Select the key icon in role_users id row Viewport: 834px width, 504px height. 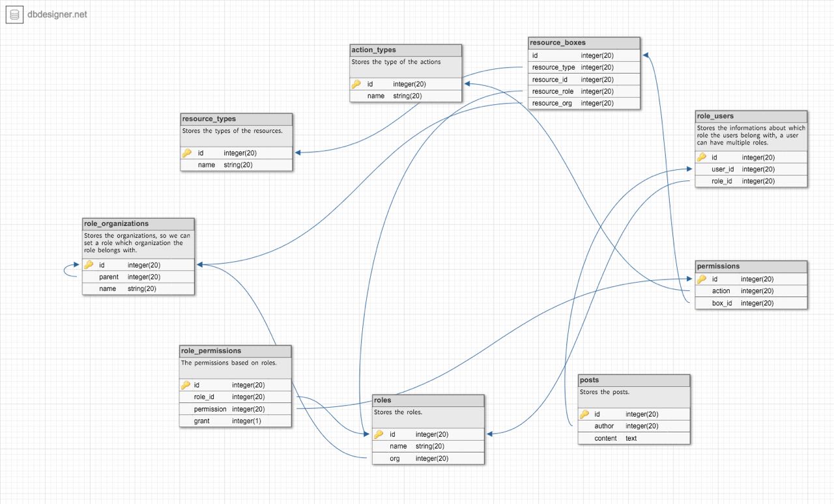(x=702, y=157)
